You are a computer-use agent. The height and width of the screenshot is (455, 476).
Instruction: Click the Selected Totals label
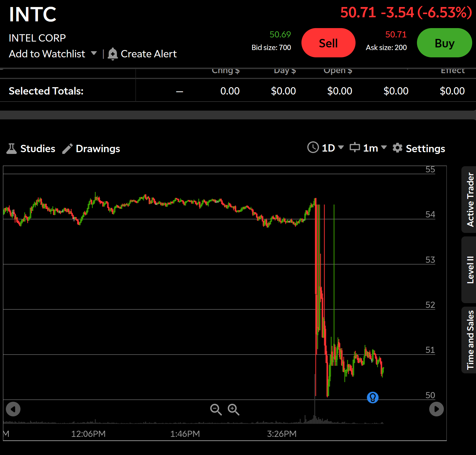coord(46,91)
